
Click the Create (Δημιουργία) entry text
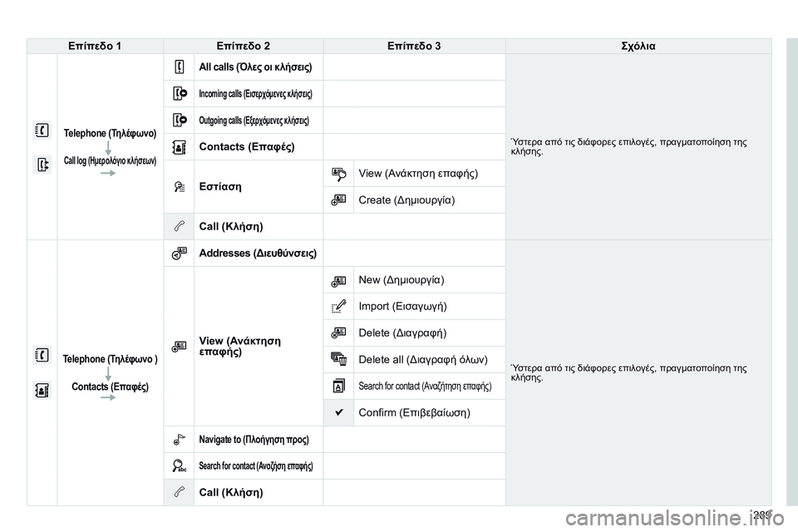point(406,200)
